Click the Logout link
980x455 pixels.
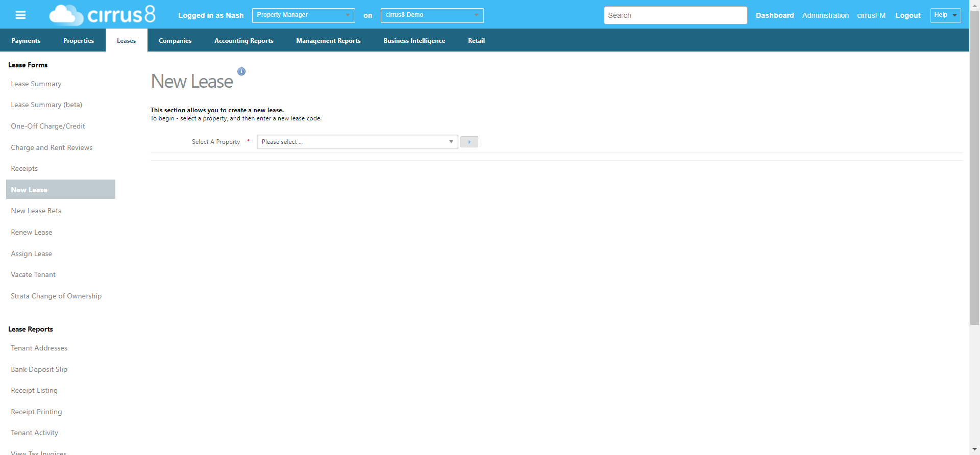coord(908,15)
